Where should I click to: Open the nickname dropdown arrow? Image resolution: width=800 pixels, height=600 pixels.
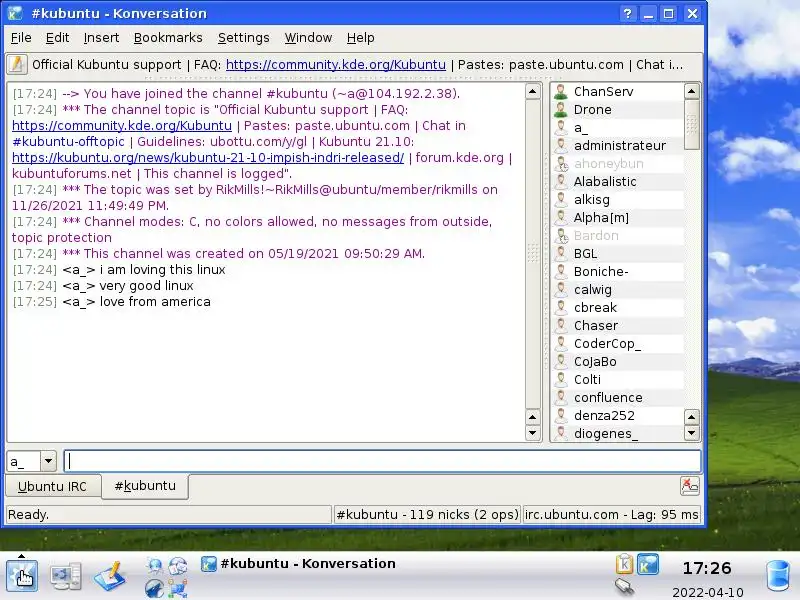click(x=48, y=461)
